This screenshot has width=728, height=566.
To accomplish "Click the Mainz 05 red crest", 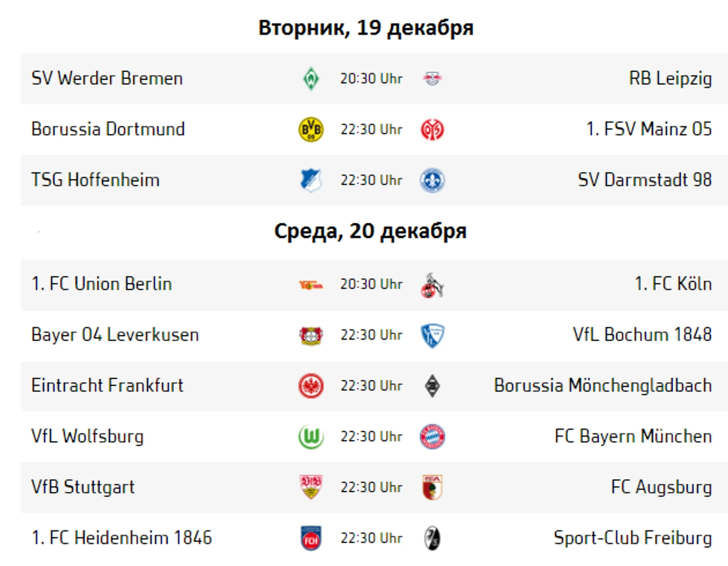I will (432, 130).
